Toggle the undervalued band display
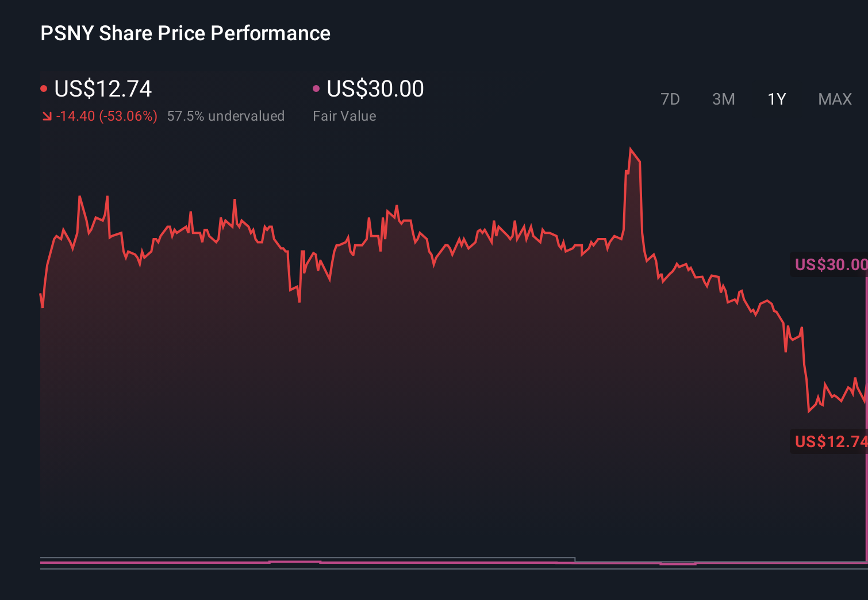 (x=225, y=116)
